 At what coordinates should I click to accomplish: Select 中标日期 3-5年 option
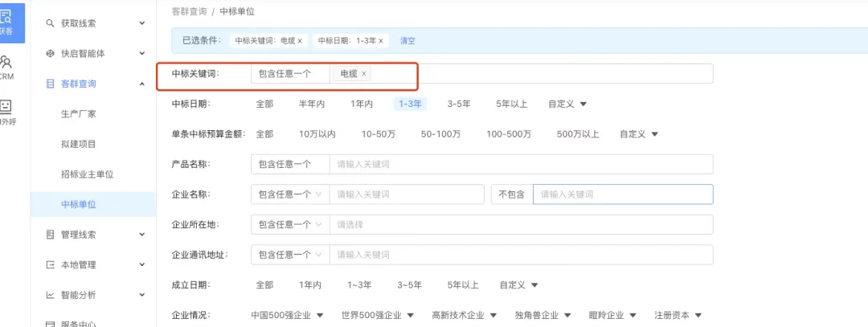coord(459,104)
